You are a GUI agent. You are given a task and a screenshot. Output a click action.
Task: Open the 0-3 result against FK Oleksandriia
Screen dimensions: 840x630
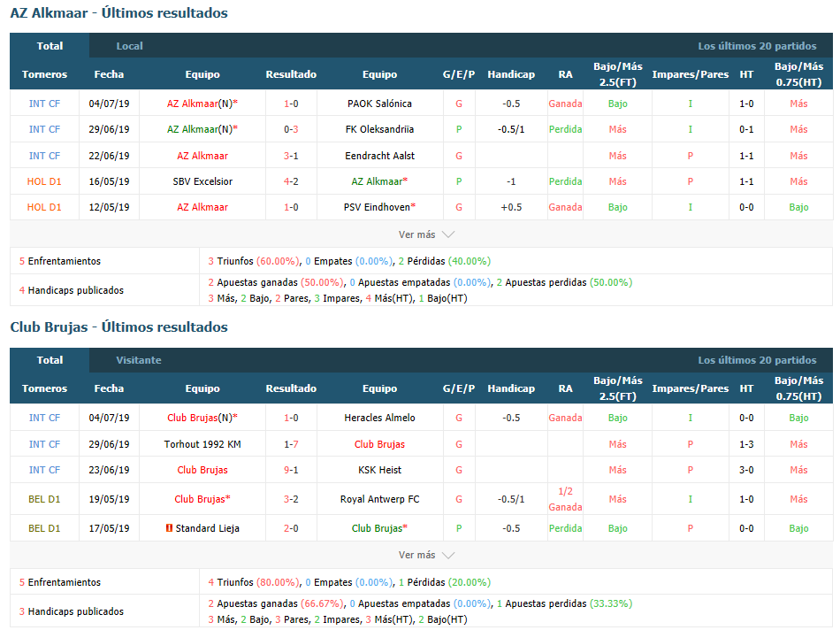pos(291,129)
